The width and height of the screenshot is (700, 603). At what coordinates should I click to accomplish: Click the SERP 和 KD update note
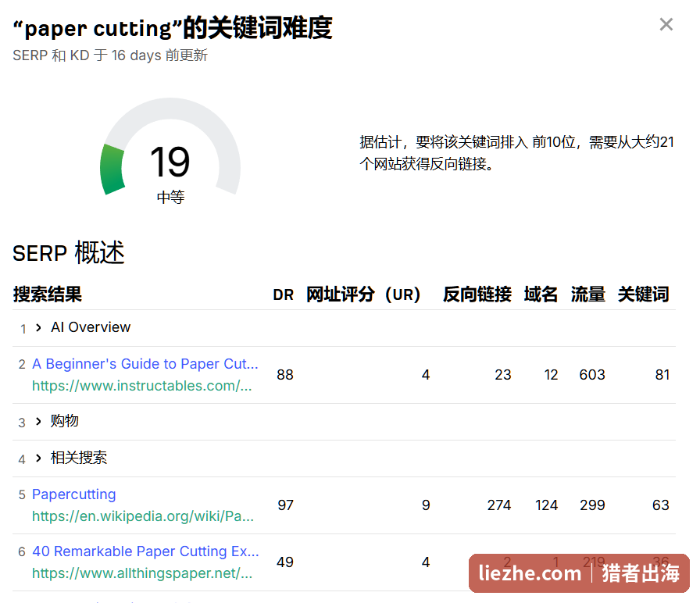110,55
